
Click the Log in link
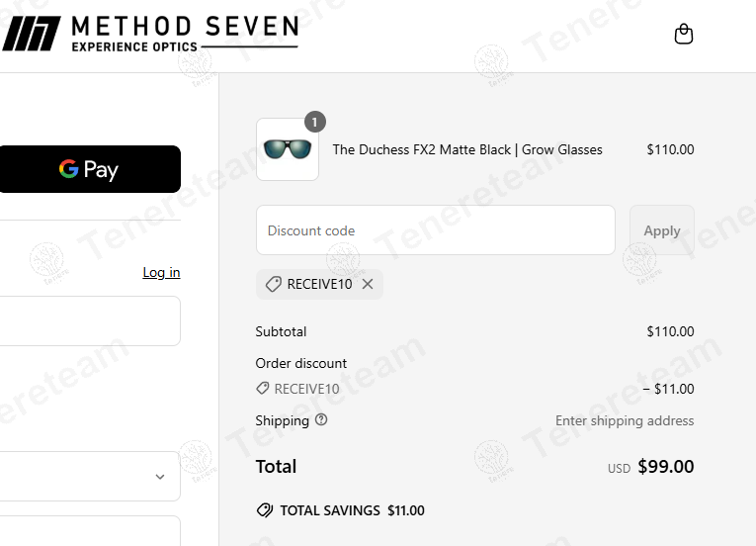161,272
